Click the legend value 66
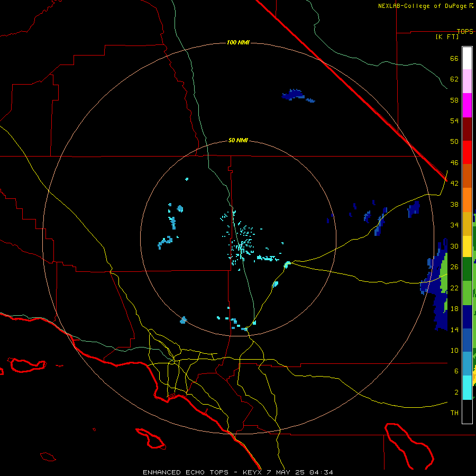The width and height of the screenshot is (476, 476). click(x=454, y=58)
